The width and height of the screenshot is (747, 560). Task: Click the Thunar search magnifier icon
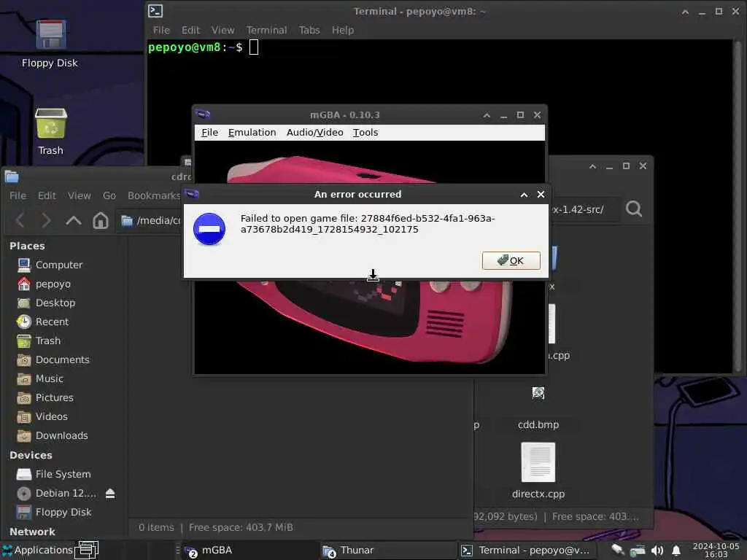point(634,209)
